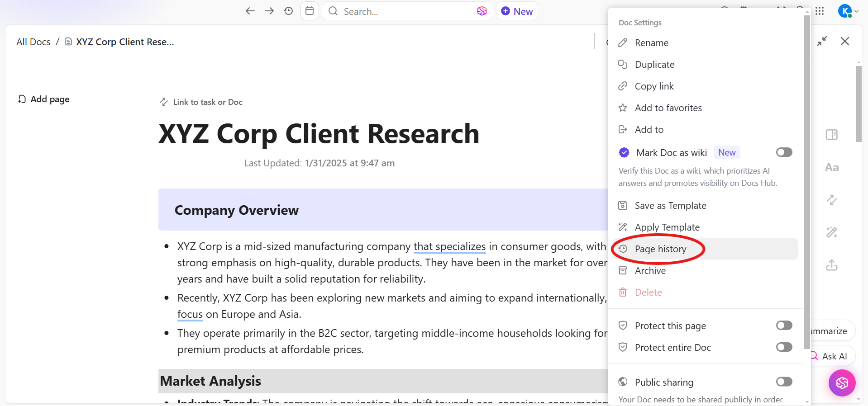Image resolution: width=868 pixels, height=406 pixels.
Task: Open the Aa typography settings icon
Action: pyautogui.click(x=831, y=167)
